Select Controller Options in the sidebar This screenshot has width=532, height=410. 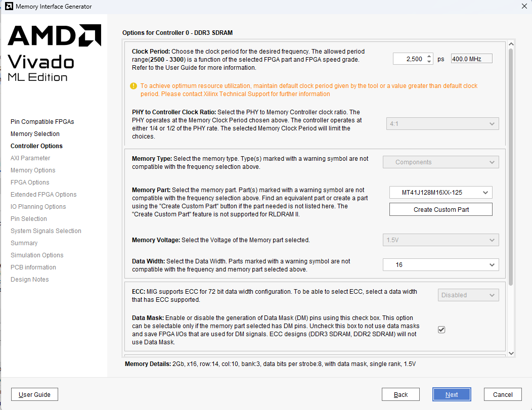36,146
